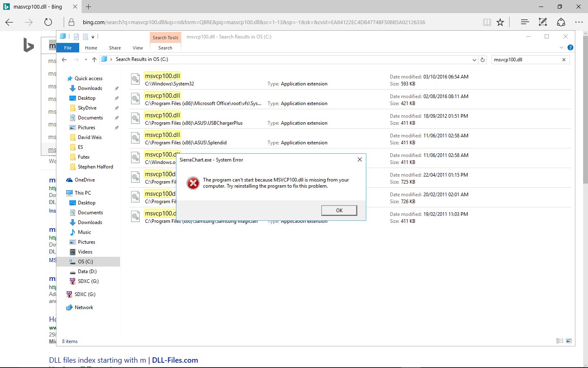Switch to the Share ribbon tab

coord(115,48)
